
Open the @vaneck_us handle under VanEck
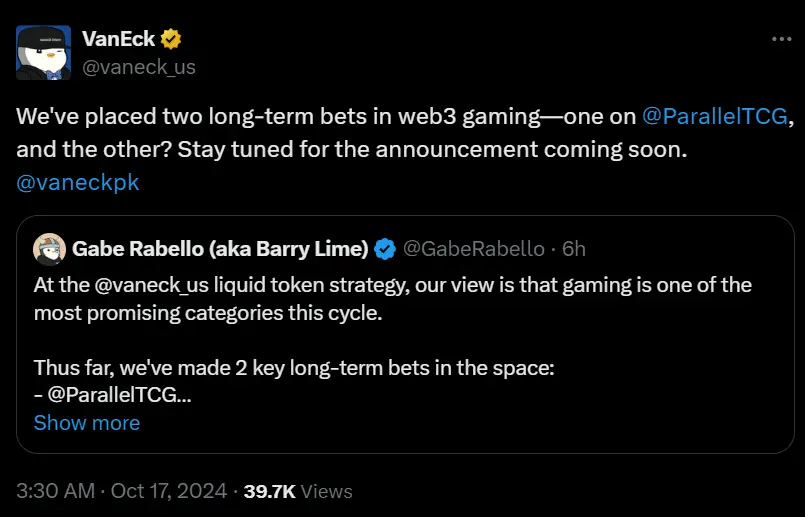pyautogui.click(x=138, y=67)
